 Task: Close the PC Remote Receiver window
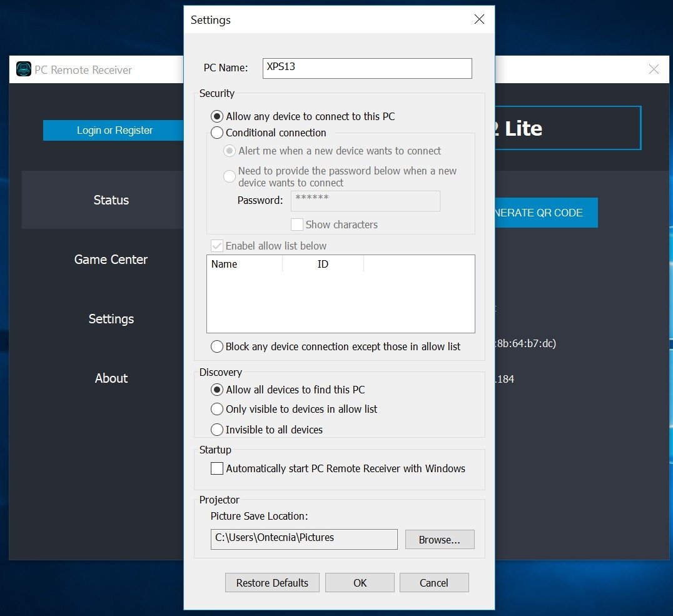653,69
